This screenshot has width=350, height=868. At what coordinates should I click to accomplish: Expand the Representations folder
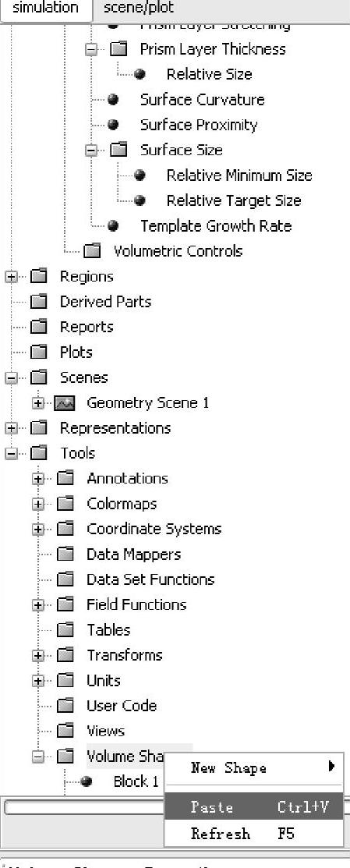[x=11, y=428]
